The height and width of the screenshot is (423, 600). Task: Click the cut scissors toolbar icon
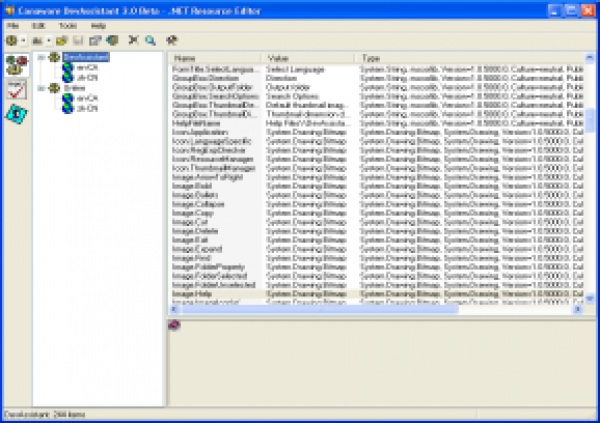point(133,40)
